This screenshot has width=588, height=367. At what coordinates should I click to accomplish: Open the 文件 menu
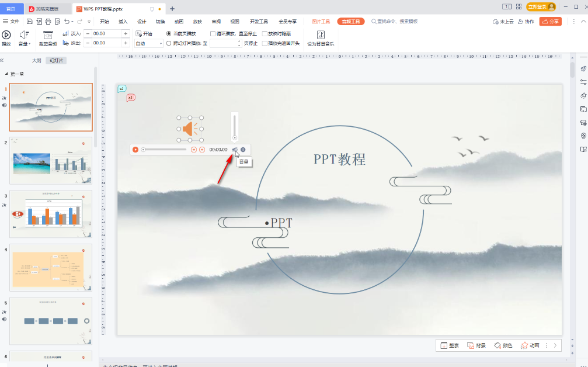click(14, 21)
